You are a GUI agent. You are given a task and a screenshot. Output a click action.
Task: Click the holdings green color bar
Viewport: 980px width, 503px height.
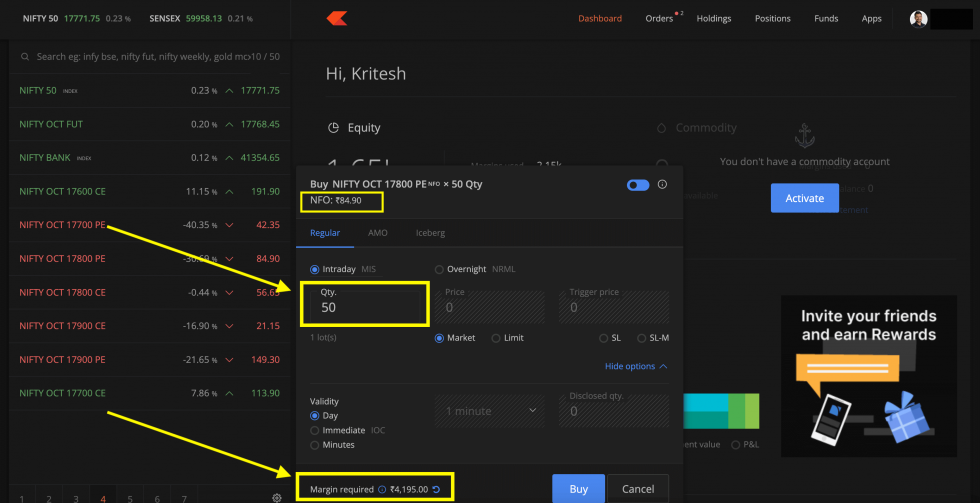coord(738,411)
